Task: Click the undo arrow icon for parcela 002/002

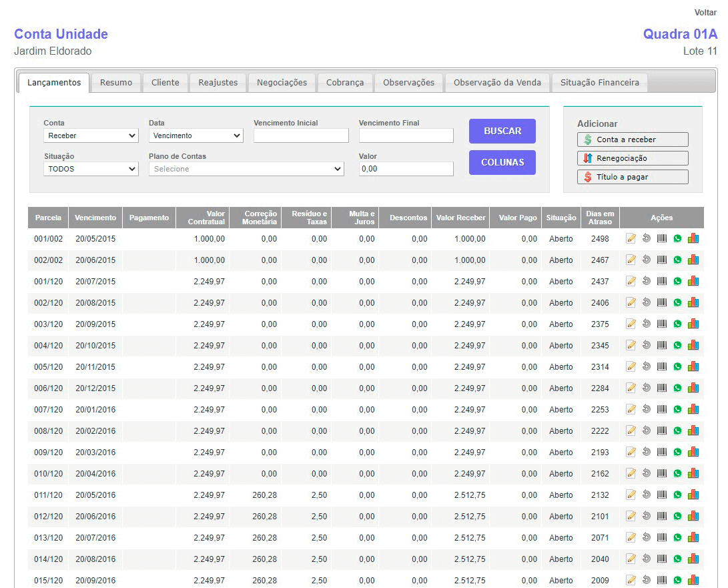Action: click(x=646, y=260)
